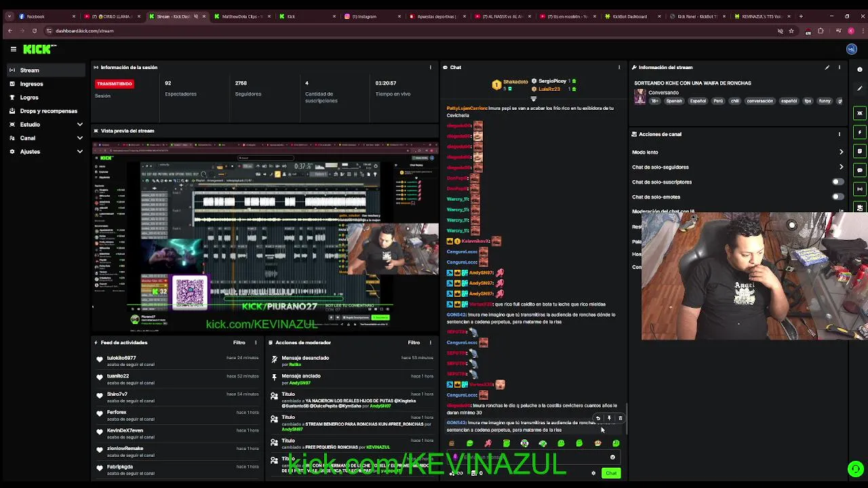Screen dimensions: 868x488
Task: Select tulokito6977 in activity feed
Action: tap(121, 358)
